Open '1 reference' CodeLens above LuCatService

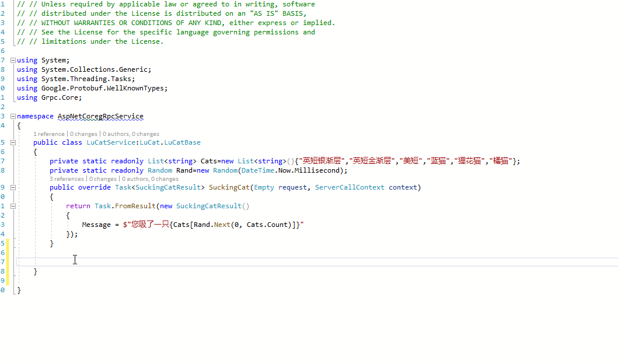click(x=49, y=134)
